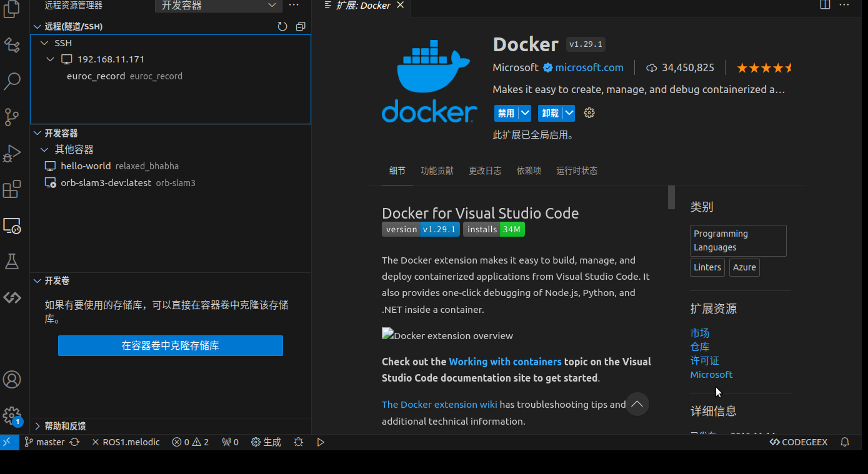
Task: Collapse the 192.168.11.171 host node
Action: pos(51,59)
